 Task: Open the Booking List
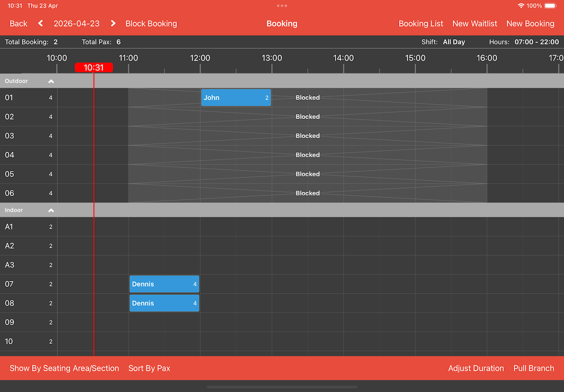421,23
